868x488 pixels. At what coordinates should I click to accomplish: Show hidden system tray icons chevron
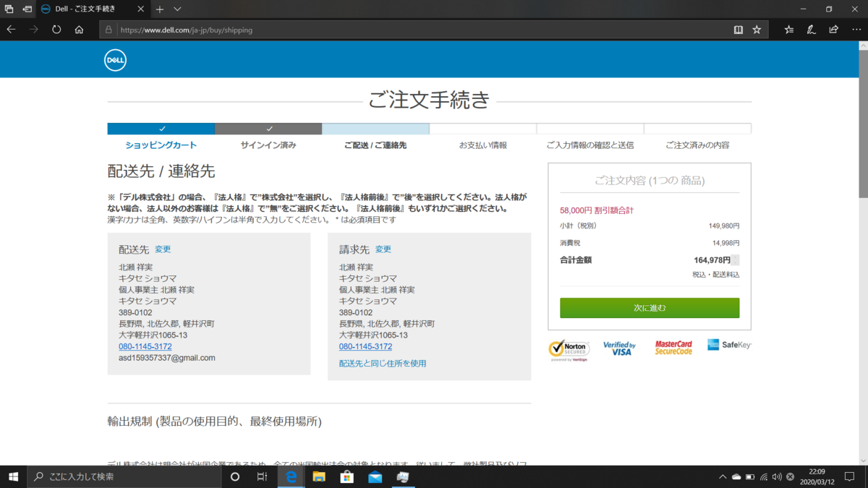pos(723,476)
